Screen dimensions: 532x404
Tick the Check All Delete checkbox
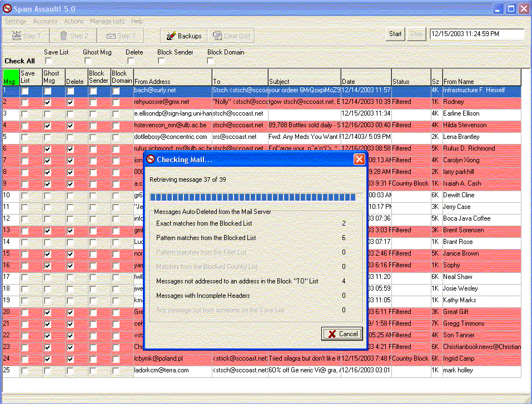click(130, 61)
